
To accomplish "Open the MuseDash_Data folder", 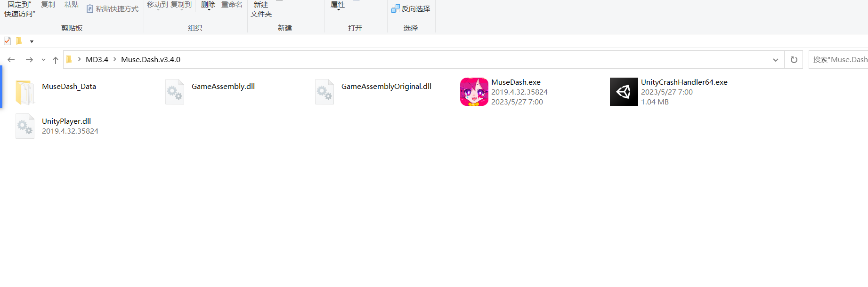I will pyautogui.click(x=24, y=92).
